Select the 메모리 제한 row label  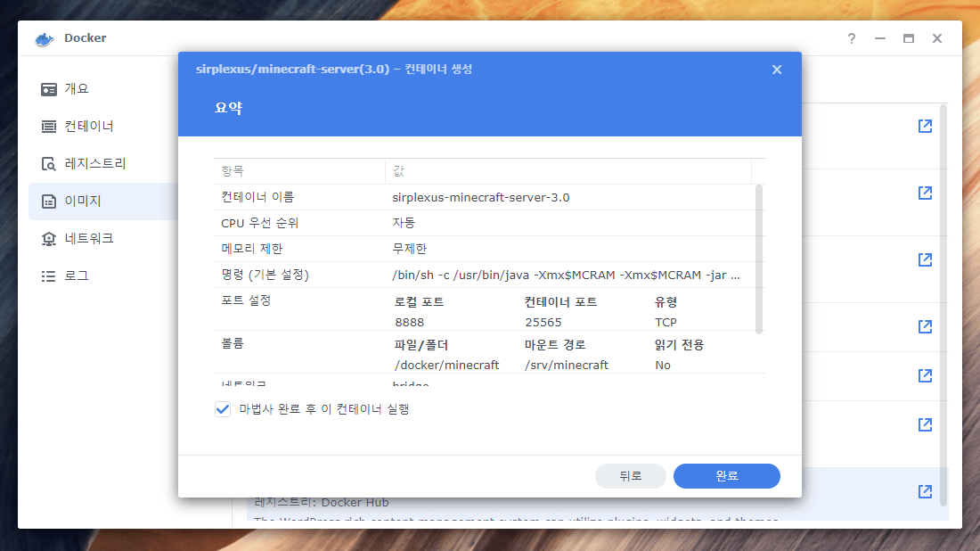(251, 249)
